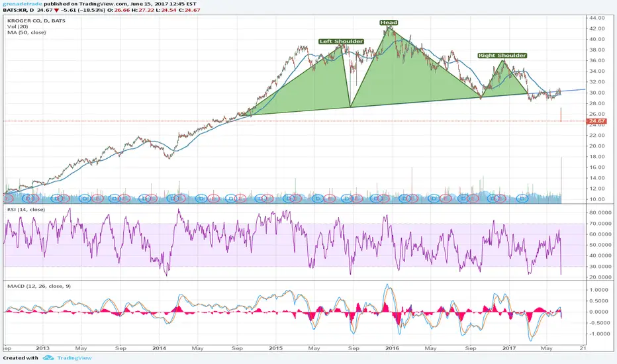Image resolution: width=617 pixels, height=364 pixels.
Task: Click the 70.0000 RSI axis level
Action: pos(600,224)
